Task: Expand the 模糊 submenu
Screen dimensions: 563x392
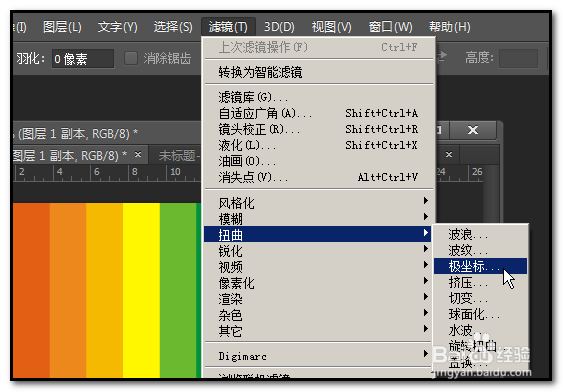Action: point(318,219)
